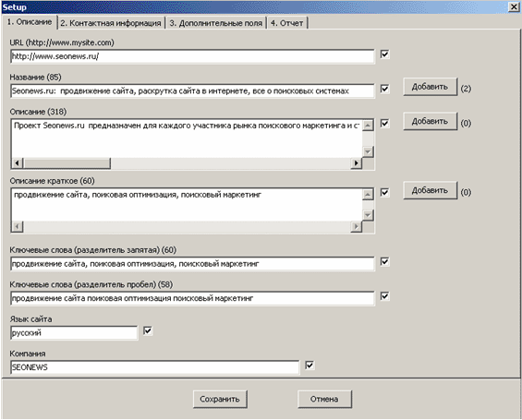Click inside Описание краткое text area
The width and height of the screenshot is (522, 420).
[x=187, y=205]
